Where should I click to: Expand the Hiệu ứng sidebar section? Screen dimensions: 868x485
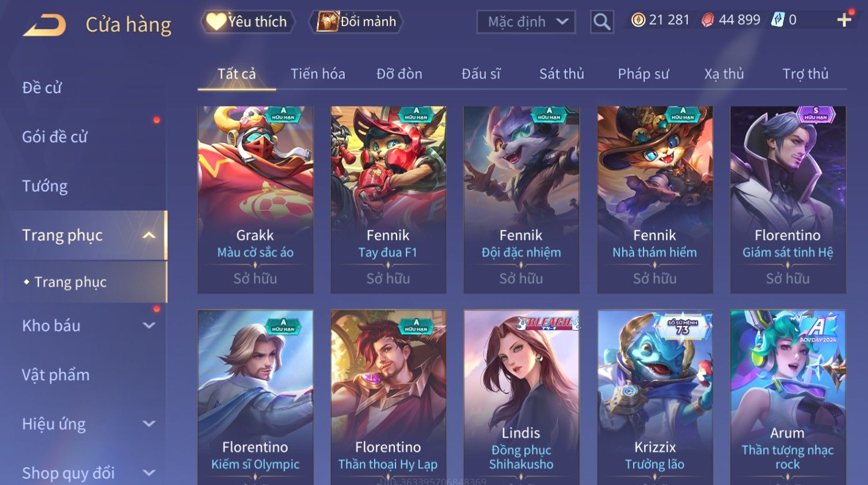pyautogui.click(x=149, y=424)
